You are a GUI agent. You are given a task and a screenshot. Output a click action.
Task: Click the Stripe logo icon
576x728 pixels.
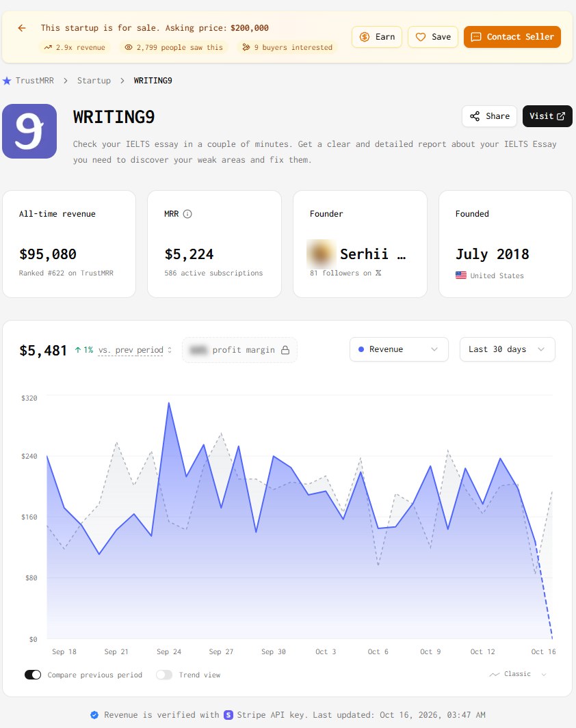(228, 715)
